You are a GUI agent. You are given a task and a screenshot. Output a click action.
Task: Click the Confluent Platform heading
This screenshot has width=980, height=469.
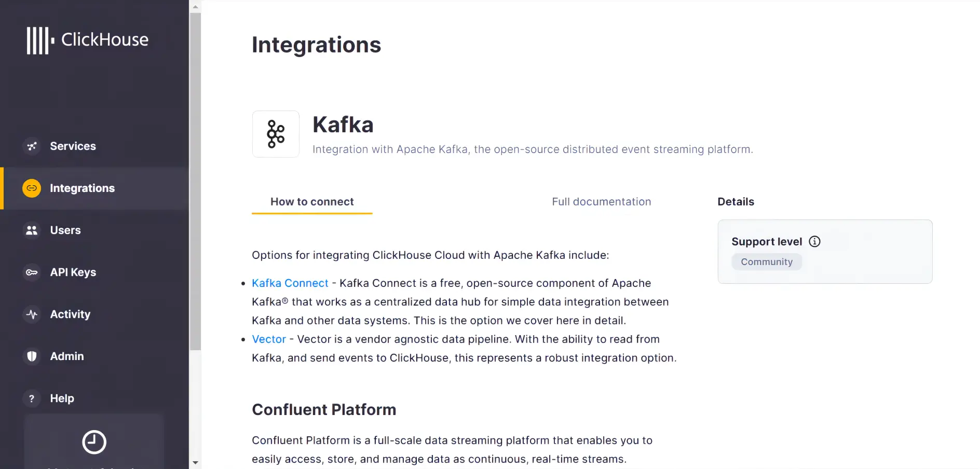point(324,410)
